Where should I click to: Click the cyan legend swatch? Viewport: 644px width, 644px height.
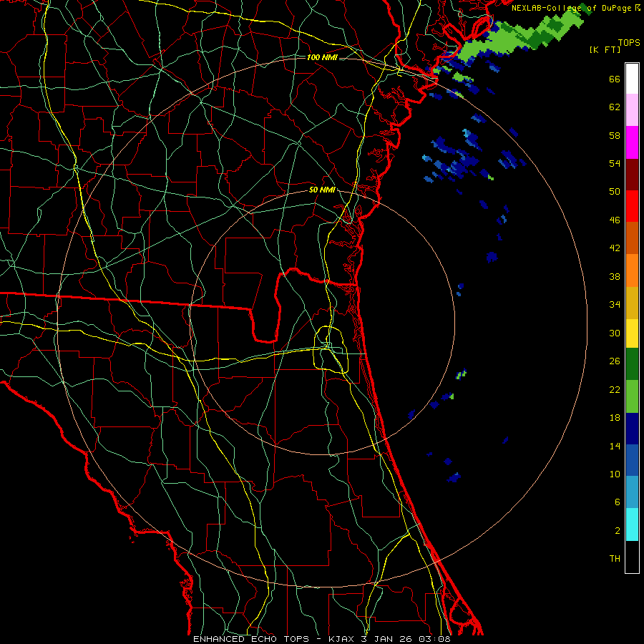pyautogui.click(x=632, y=525)
